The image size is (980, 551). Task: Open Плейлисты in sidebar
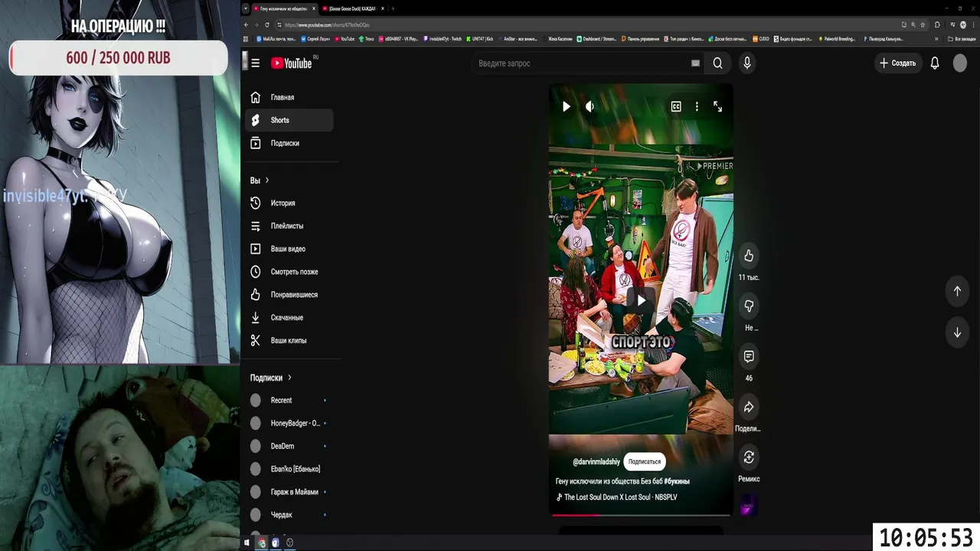pos(289,226)
